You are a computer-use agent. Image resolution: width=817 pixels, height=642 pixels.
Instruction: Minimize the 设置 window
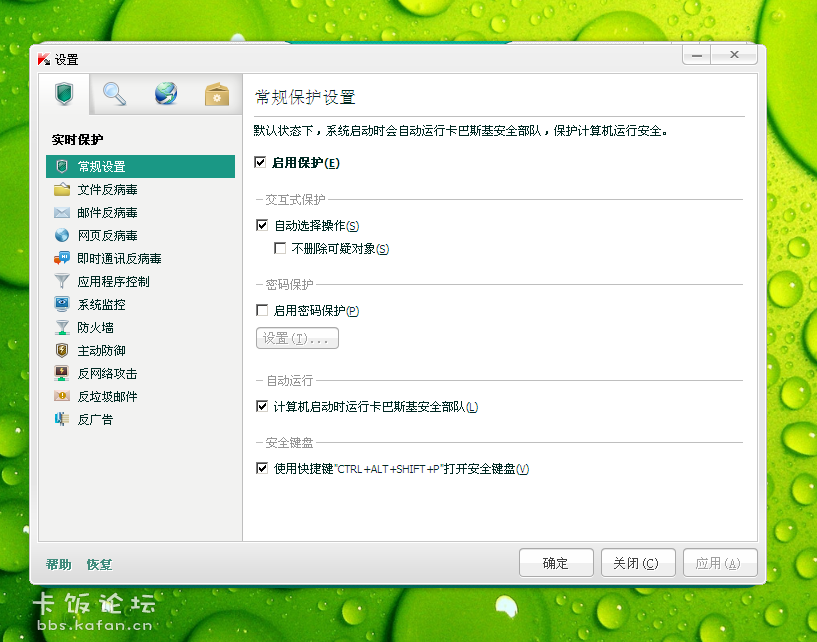click(x=697, y=55)
